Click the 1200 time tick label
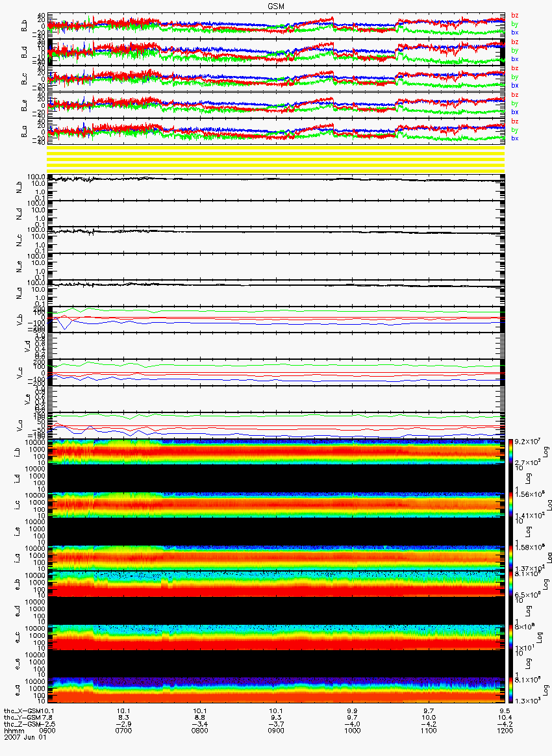The image size is (552, 756). coord(505,731)
